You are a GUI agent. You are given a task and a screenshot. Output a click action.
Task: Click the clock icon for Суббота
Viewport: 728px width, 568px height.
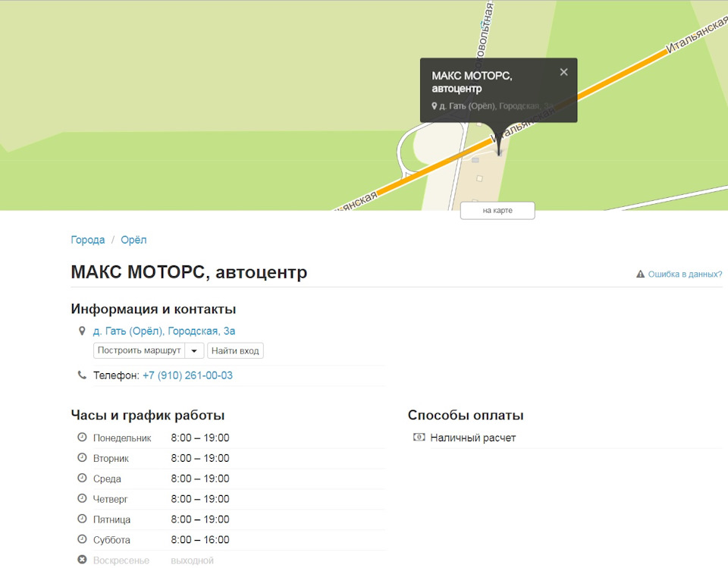82,539
